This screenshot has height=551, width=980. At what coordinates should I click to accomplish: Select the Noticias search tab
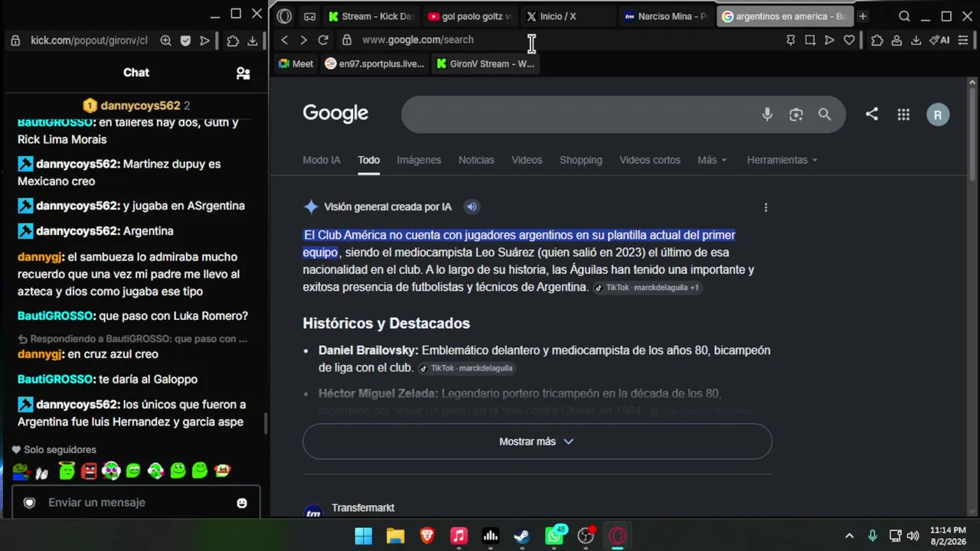click(476, 160)
